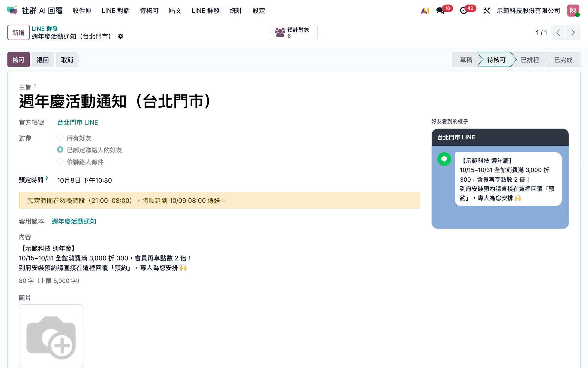The image size is (588, 368).
Task: Click the company name 示範科技股份有限公司
Action: coord(528,11)
